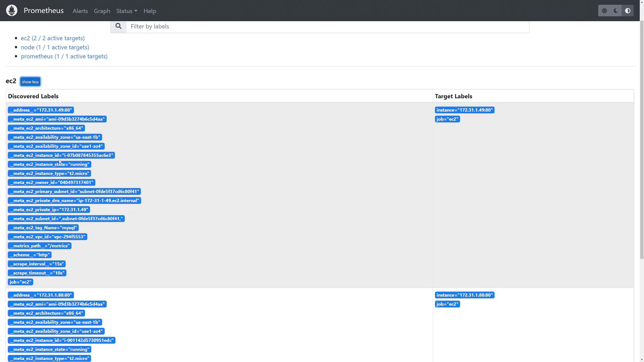Click the Prometheus flame logo icon
The width and height of the screenshot is (644, 362).
(12, 10)
